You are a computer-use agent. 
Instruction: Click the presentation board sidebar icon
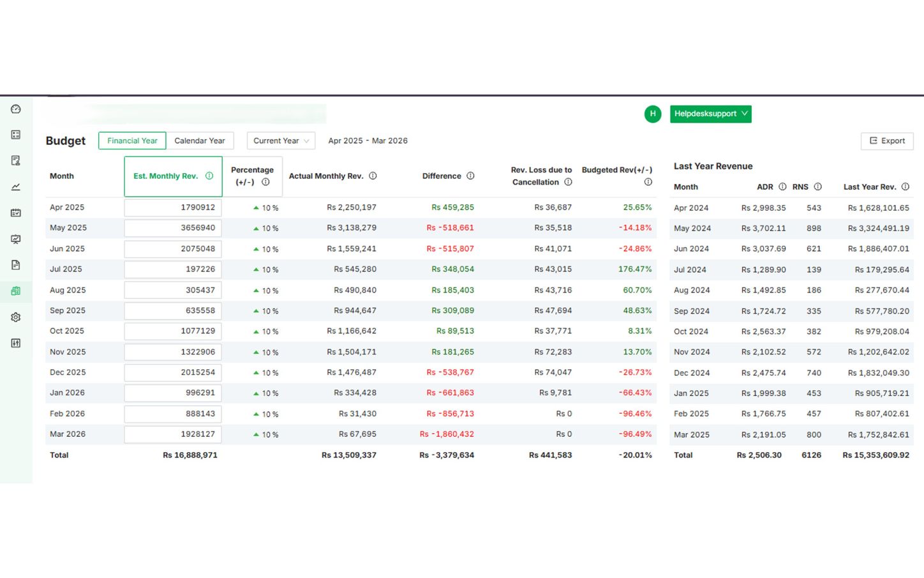coord(16,240)
